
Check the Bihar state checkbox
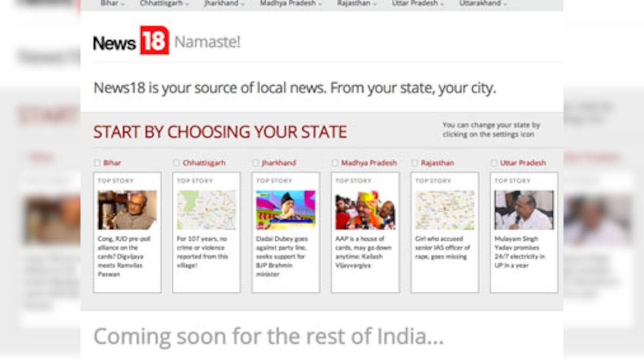[97, 162]
